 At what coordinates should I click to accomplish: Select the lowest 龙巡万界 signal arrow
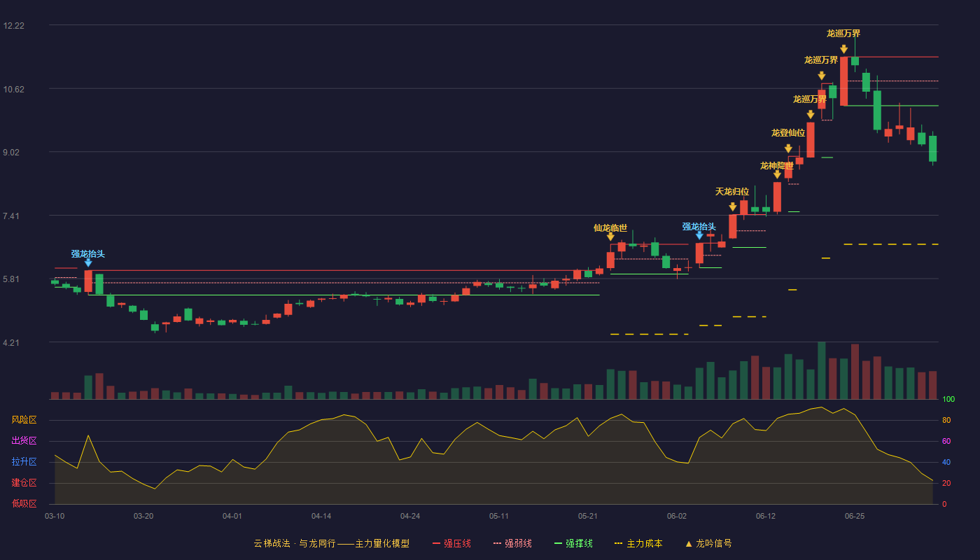click(x=811, y=115)
